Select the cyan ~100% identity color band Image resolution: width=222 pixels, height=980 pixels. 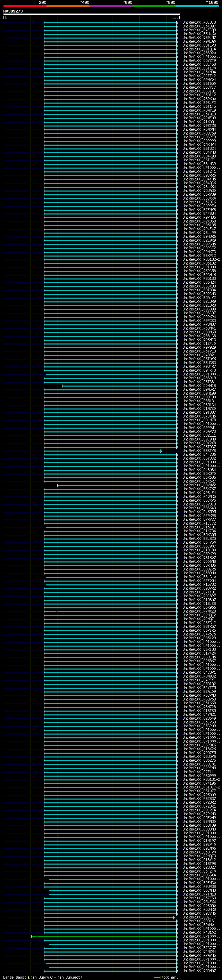click(197, 6)
